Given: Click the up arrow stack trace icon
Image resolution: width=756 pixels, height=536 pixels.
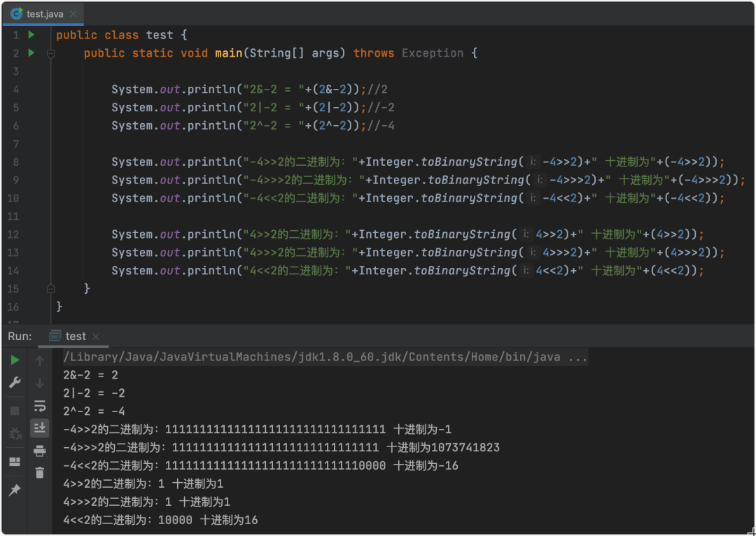Looking at the screenshot, I should [x=40, y=361].
